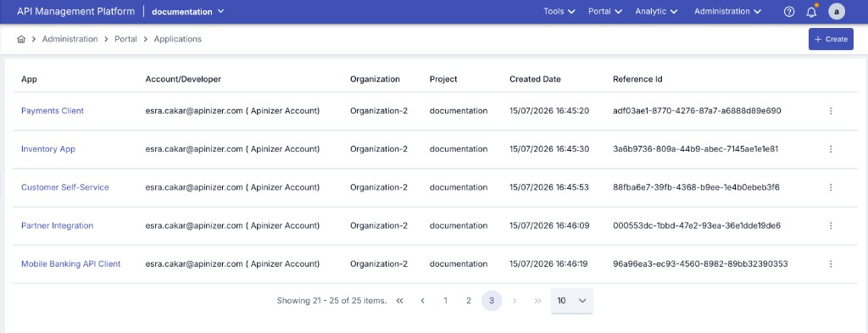Viewport: 868px width, 333px height.
Task: Go to page 2
Action: coord(468,301)
